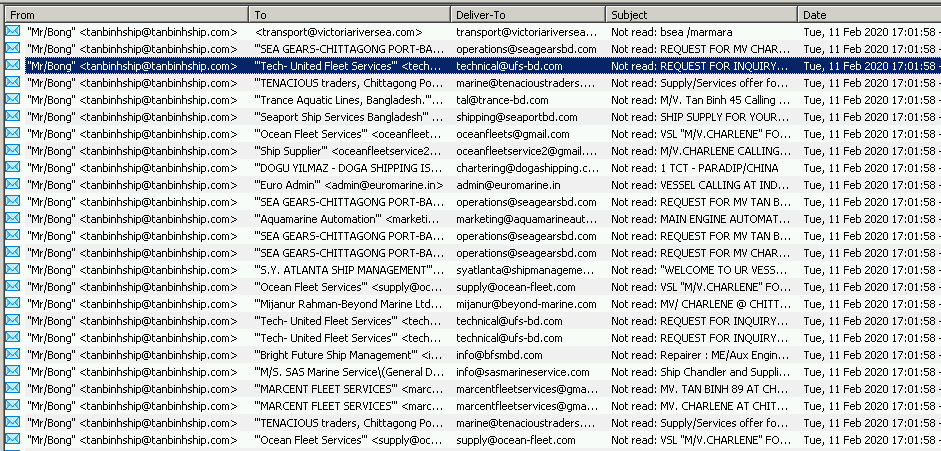Click the envelope icon of the shipping@seaportbd.com row
The width and height of the screenshot is (941, 451).
(x=13, y=116)
